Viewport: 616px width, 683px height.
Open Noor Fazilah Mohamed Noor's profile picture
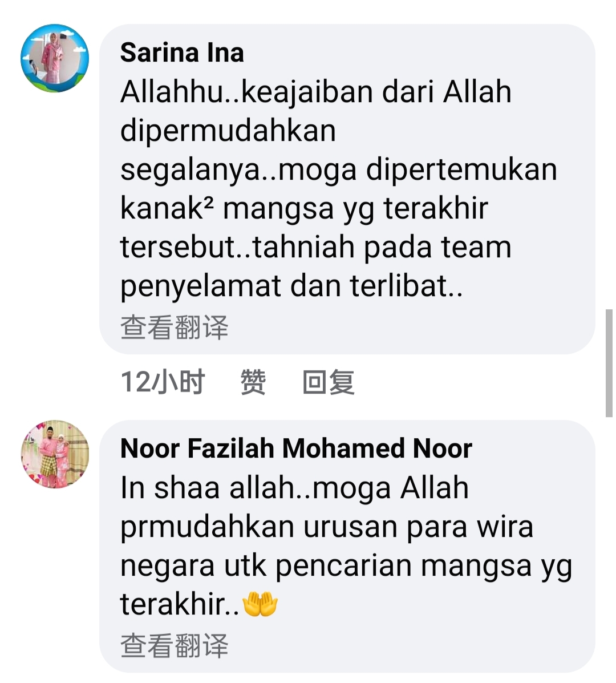tap(55, 454)
